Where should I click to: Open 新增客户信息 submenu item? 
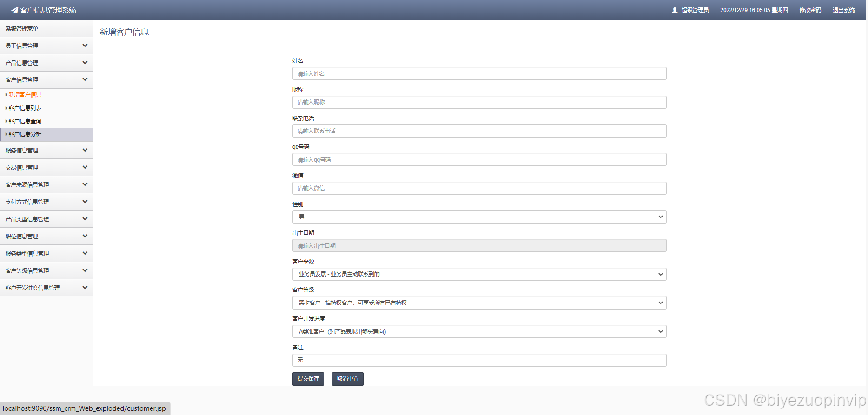(x=25, y=95)
